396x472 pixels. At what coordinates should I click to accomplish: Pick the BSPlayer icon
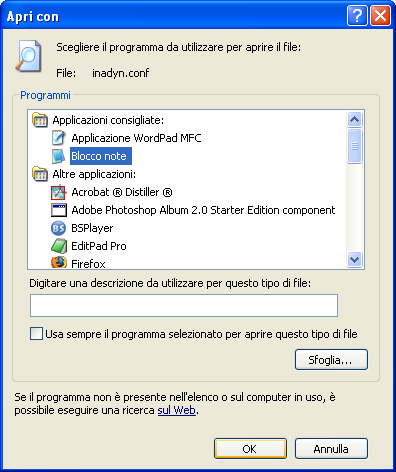[x=58, y=228]
